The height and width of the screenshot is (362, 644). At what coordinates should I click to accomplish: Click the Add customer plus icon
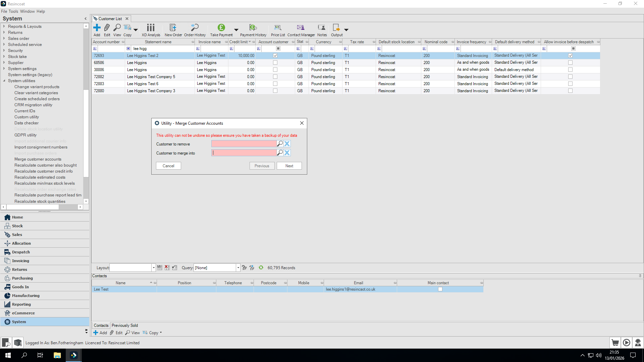click(97, 28)
